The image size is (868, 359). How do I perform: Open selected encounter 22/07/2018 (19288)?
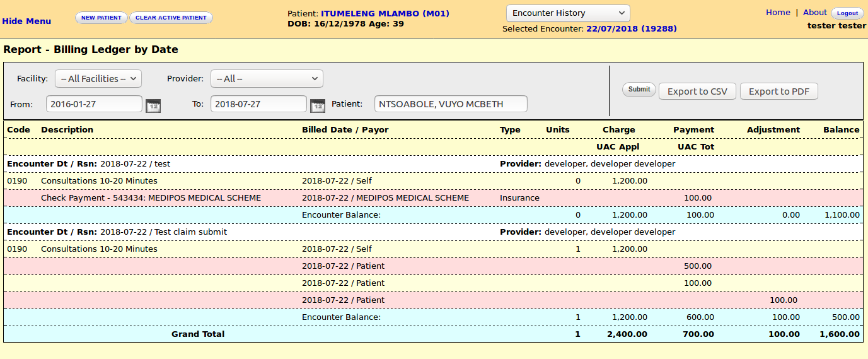tap(631, 29)
